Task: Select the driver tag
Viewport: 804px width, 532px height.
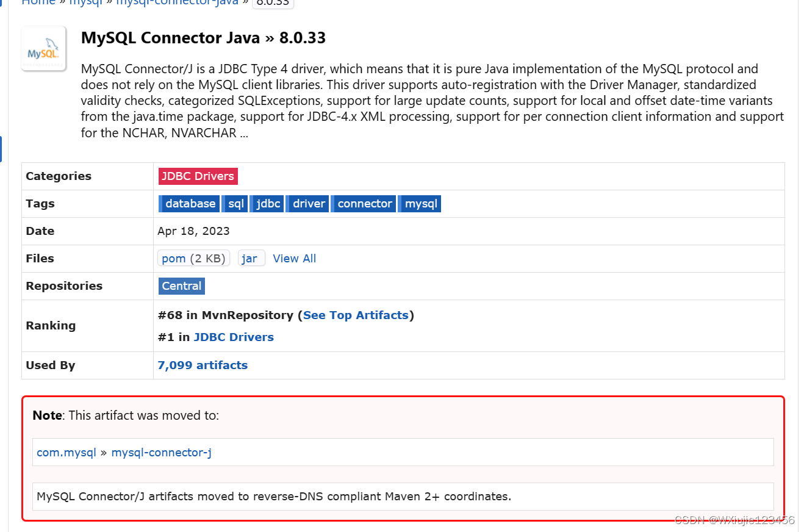Action: pyautogui.click(x=307, y=204)
